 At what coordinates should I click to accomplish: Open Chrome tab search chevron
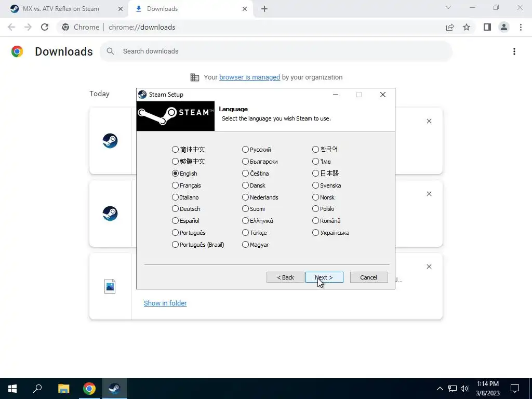click(448, 7)
